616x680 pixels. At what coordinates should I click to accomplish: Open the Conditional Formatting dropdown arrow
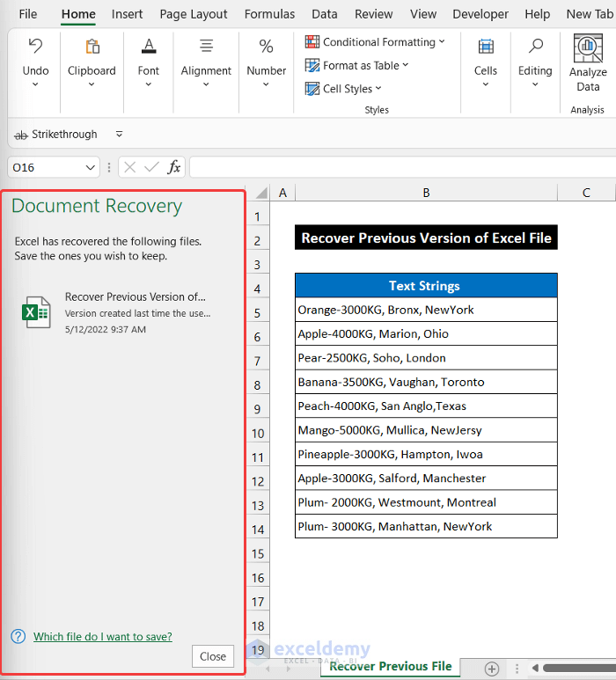pos(442,41)
